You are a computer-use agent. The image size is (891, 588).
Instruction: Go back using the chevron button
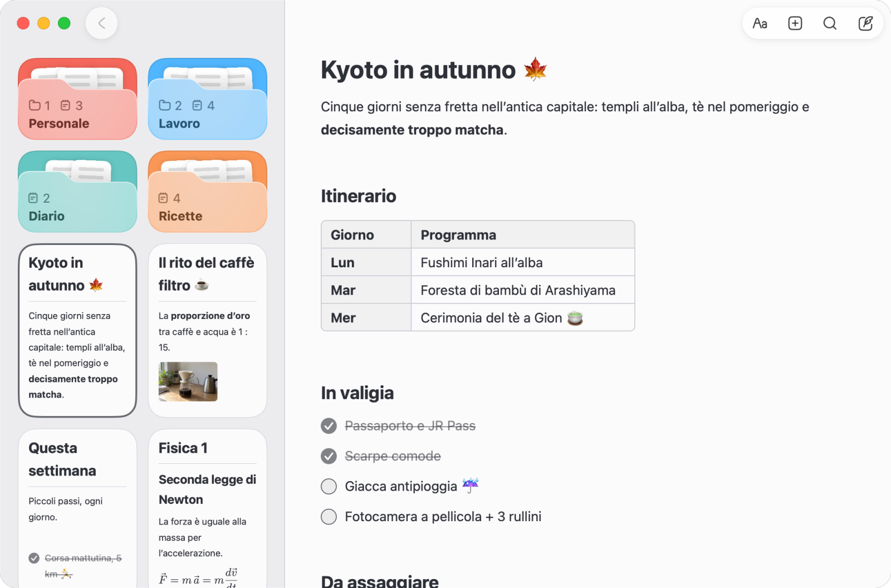[x=101, y=23]
